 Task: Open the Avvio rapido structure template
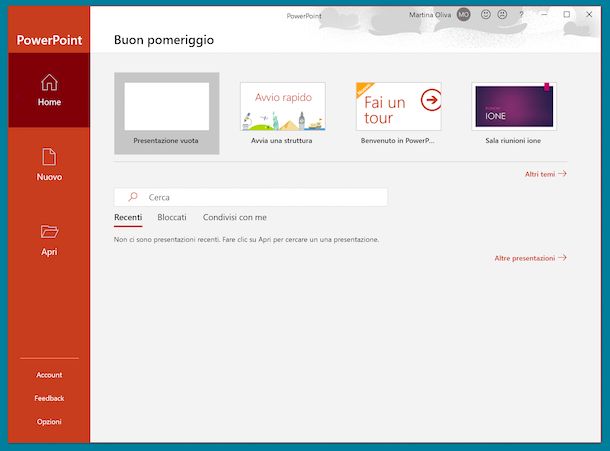point(283,106)
